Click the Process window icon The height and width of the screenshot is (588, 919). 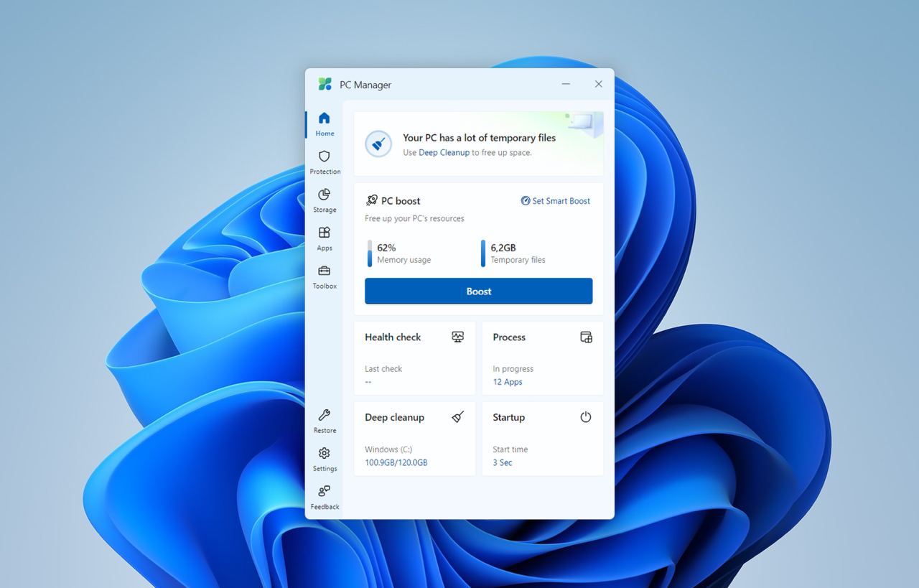point(586,337)
